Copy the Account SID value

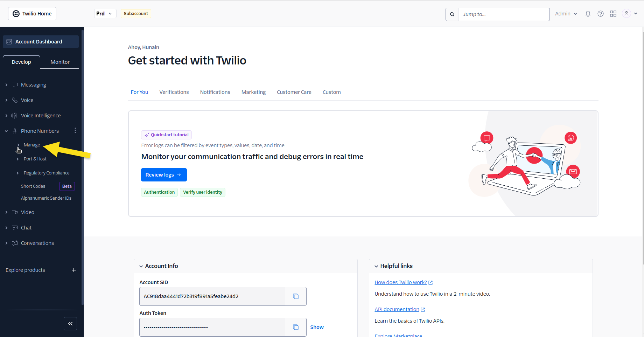coord(296,296)
